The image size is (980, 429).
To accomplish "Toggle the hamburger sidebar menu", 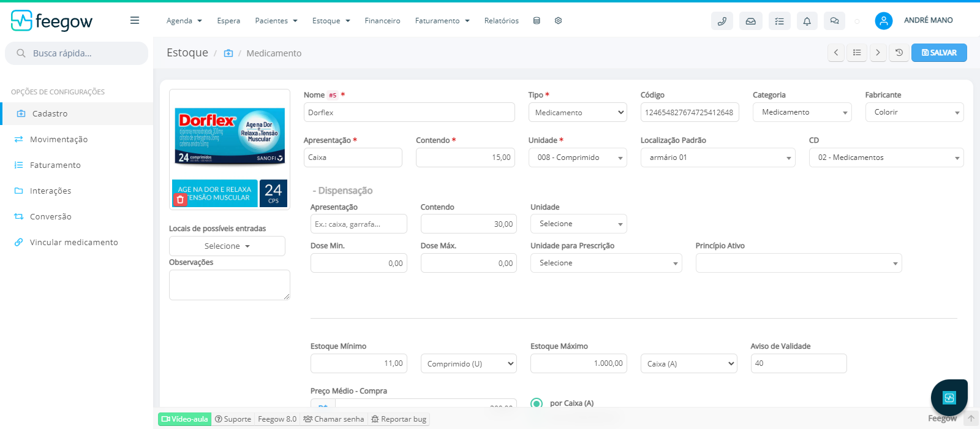I will pyautogui.click(x=135, y=20).
